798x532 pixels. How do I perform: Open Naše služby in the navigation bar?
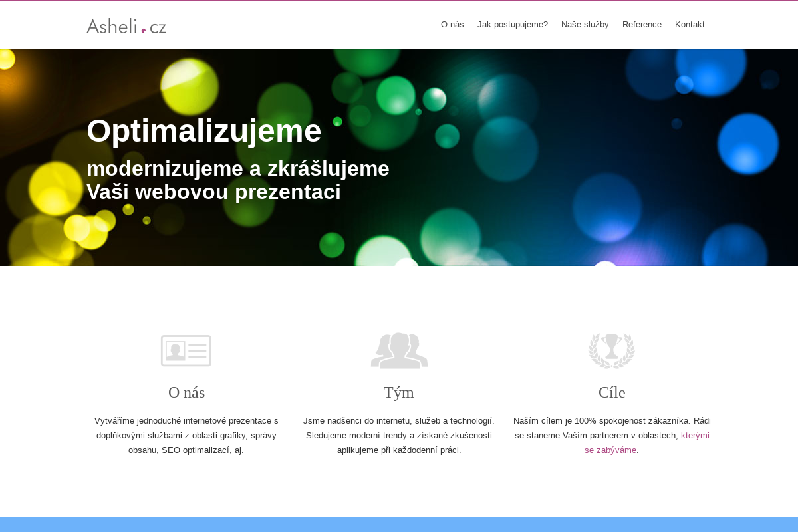(585, 25)
